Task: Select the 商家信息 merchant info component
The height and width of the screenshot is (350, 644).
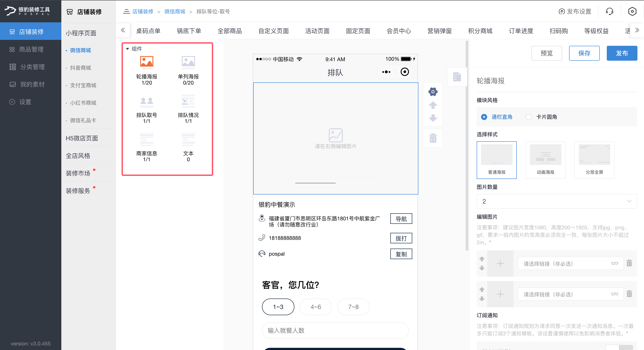Action: coord(147,147)
